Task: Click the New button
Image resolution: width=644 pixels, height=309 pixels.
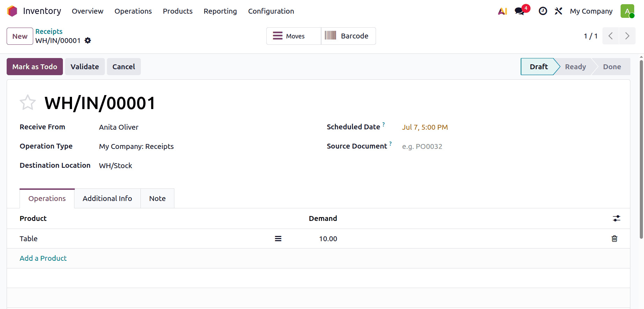Action: click(20, 36)
